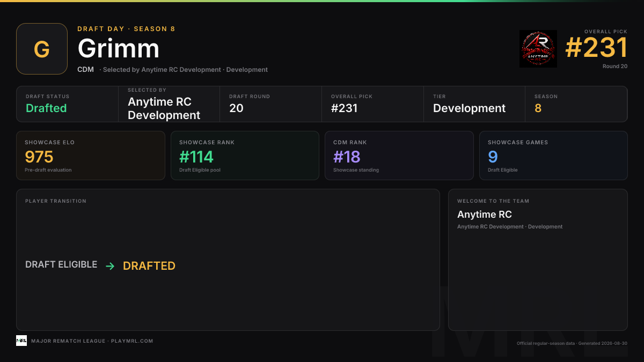Click "Showcase standing" caption
The height and width of the screenshot is (362, 644).
point(356,170)
